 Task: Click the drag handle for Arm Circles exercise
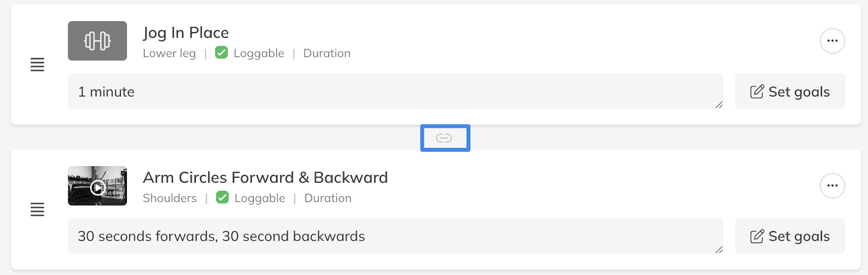37,209
